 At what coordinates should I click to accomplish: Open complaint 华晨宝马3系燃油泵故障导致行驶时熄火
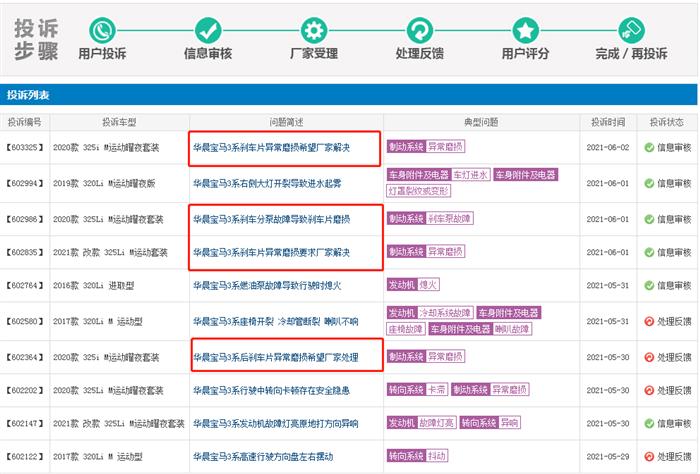coord(267,285)
